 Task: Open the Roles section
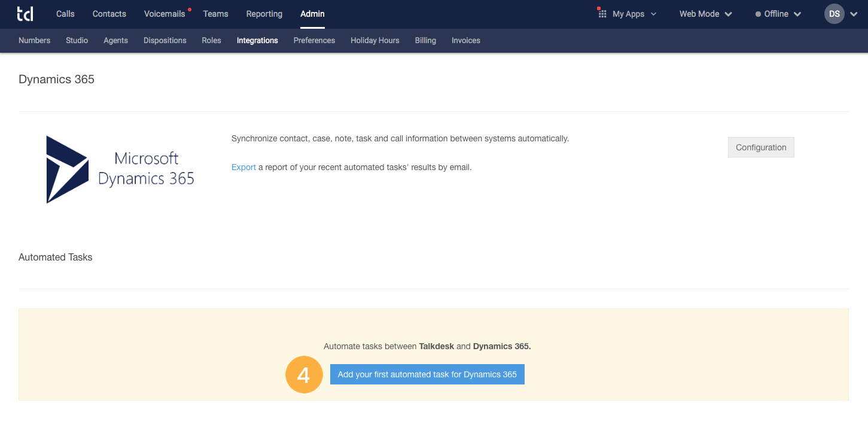pos(212,40)
